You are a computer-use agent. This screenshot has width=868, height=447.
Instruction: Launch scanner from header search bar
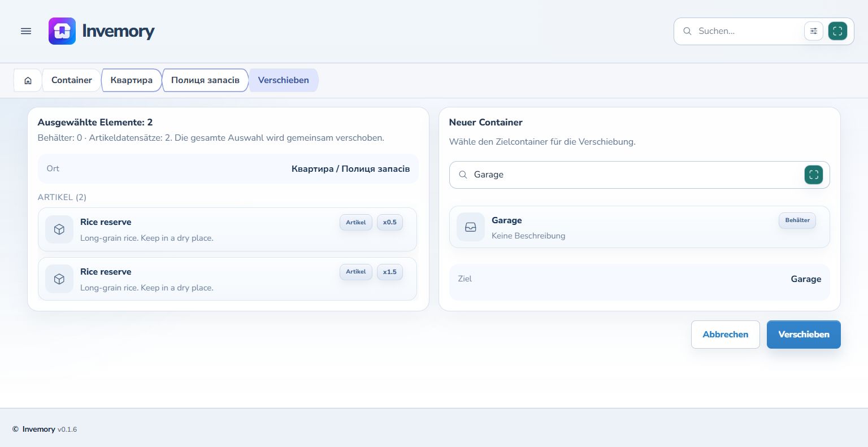tap(837, 31)
